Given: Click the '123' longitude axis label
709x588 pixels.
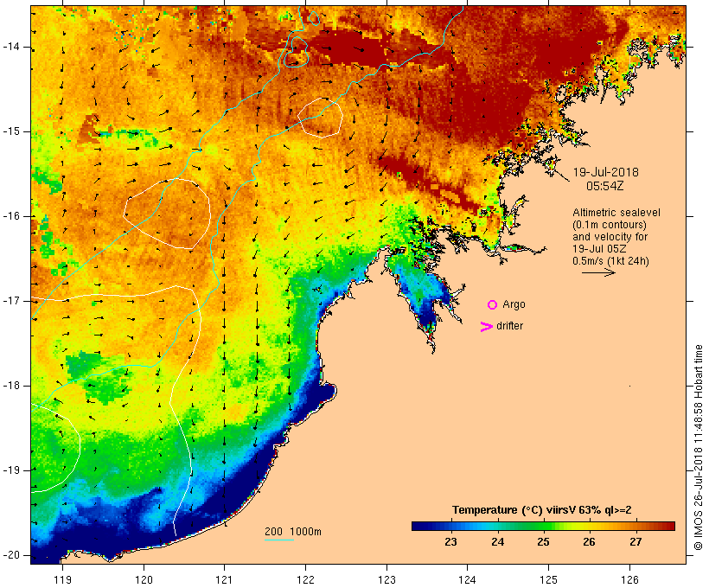Looking at the screenshot, I should point(386,580).
